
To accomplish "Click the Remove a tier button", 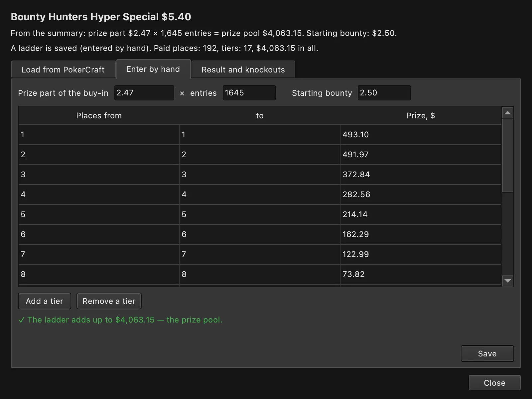I will click(109, 301).
